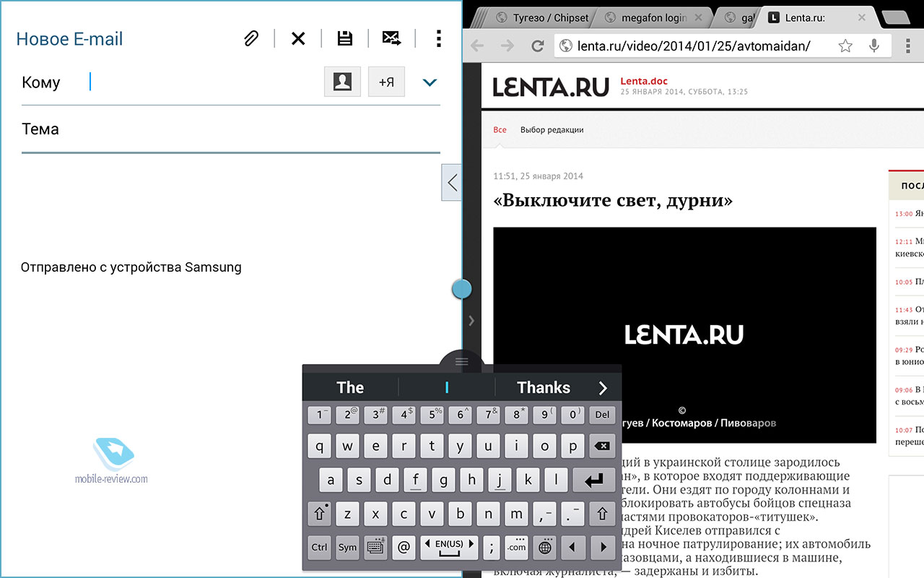924x578 pixels.
Task: Reload the Lenta.ru page
Action: coord(537,46)
